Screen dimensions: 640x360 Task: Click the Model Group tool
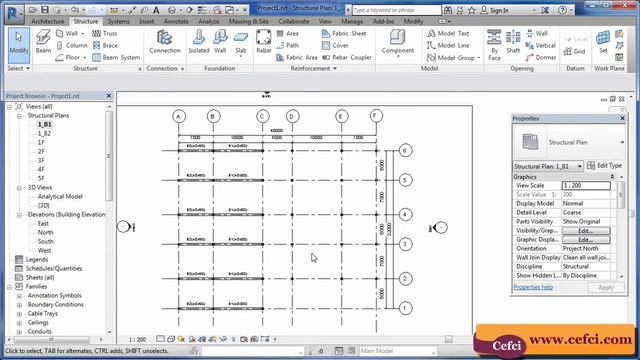click(x=453, y=58)
